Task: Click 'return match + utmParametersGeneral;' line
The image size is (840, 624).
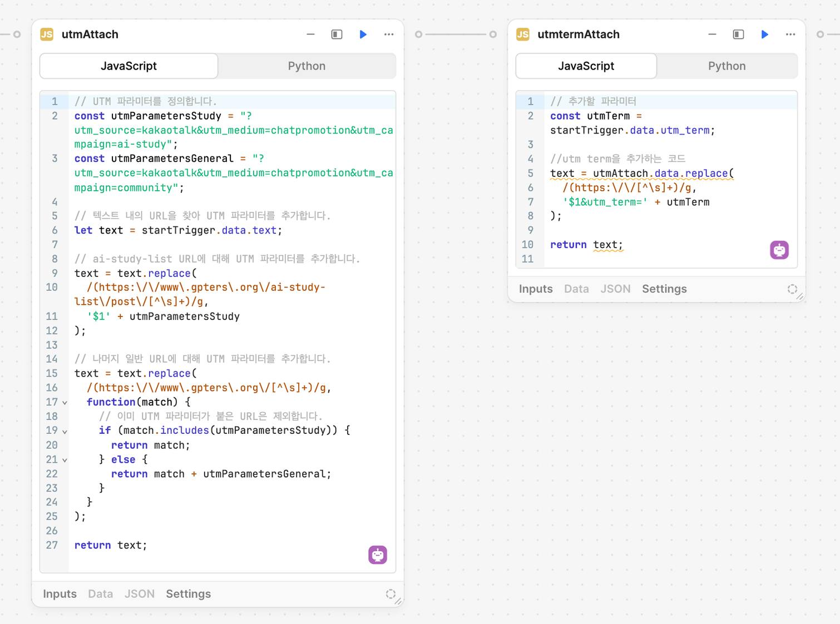Action: [221, 474]
